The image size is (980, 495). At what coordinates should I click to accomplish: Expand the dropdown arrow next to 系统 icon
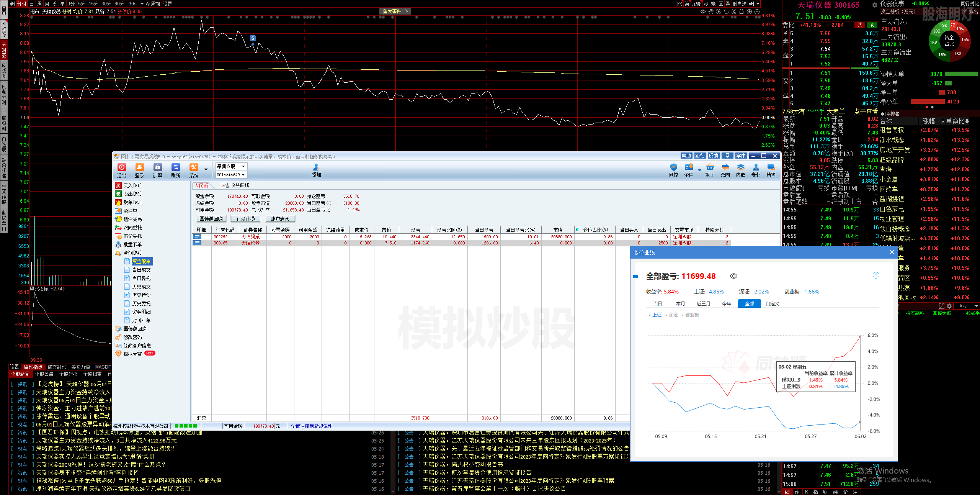[x=206, y=169]
